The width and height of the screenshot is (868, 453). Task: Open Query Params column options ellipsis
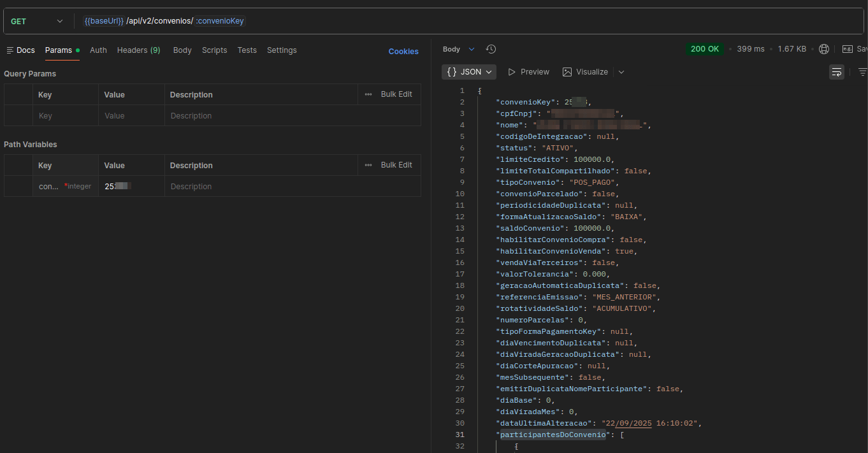(x=368, y=94)
